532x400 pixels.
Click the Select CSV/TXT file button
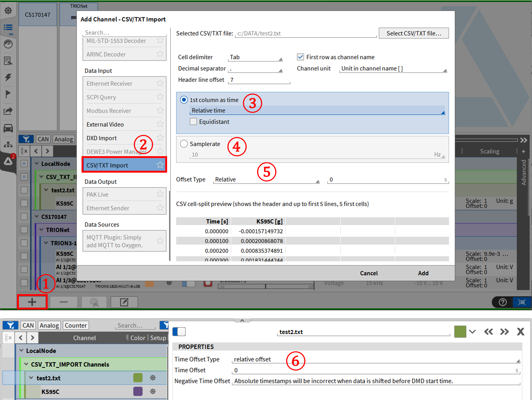click(x=413, y=33)
